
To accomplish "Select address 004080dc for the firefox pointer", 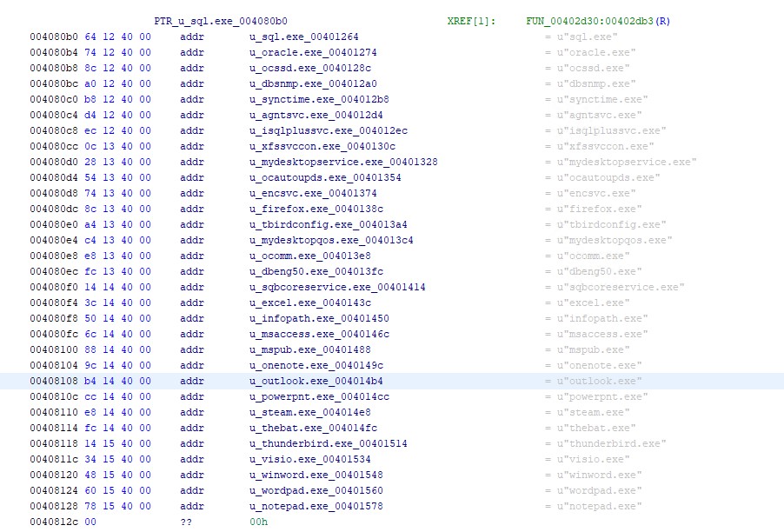I will tap(52, 209).
